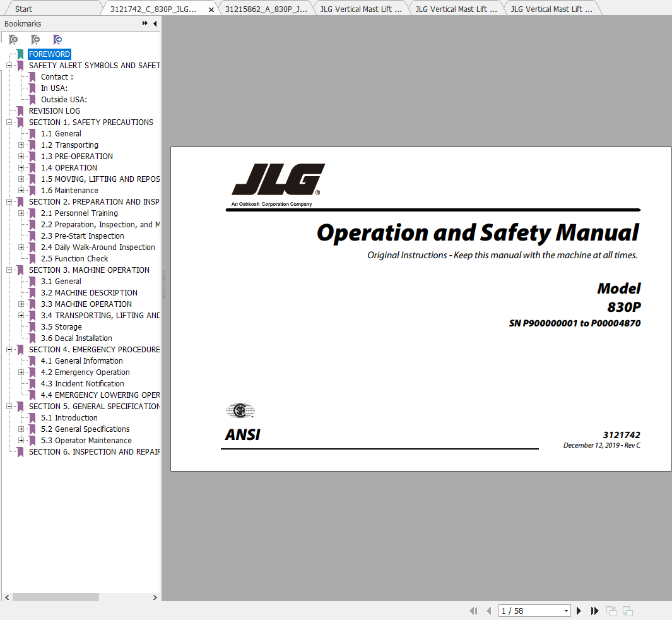Expand the 1.3 PRE-OPERATION bookmark

(21, 157)
